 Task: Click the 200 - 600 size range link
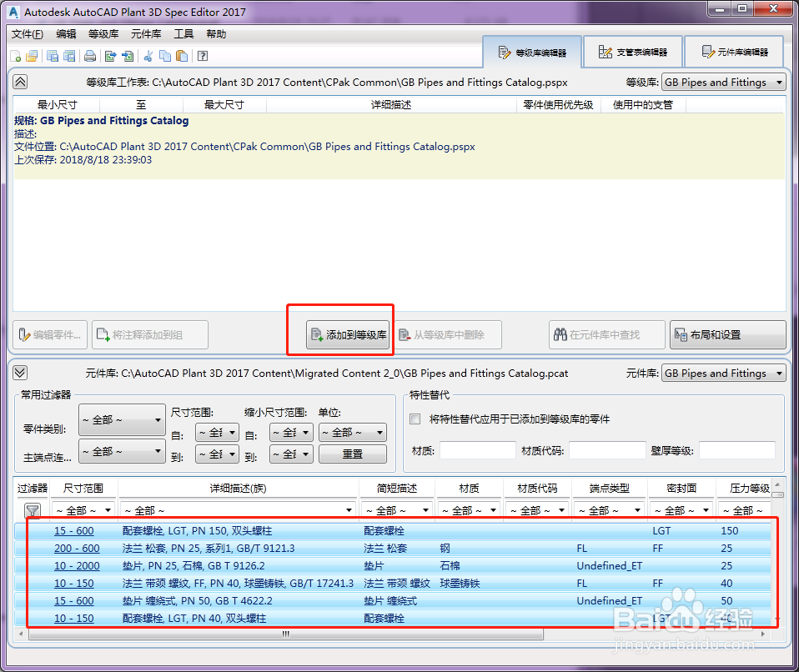(x=77, y=549)
